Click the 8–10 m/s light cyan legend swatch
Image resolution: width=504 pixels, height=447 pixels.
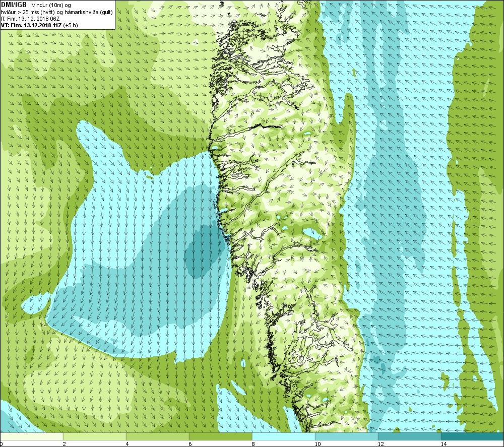click(283, 436)
